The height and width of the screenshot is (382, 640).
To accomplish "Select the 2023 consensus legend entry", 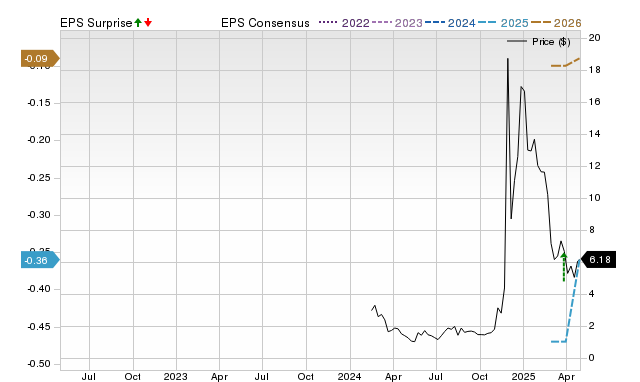I will tap(397, 23).
